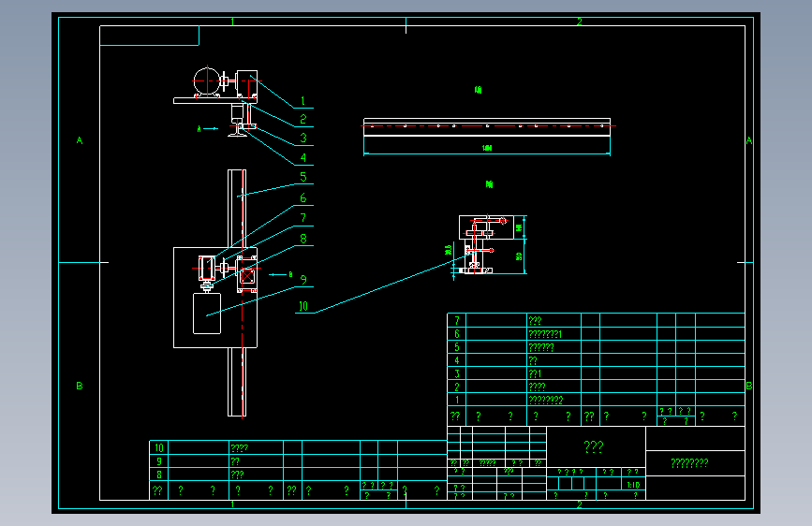Select the motor circle in top-left view
The width and height of the screenshot is (812, 526).
coord(207,81)
